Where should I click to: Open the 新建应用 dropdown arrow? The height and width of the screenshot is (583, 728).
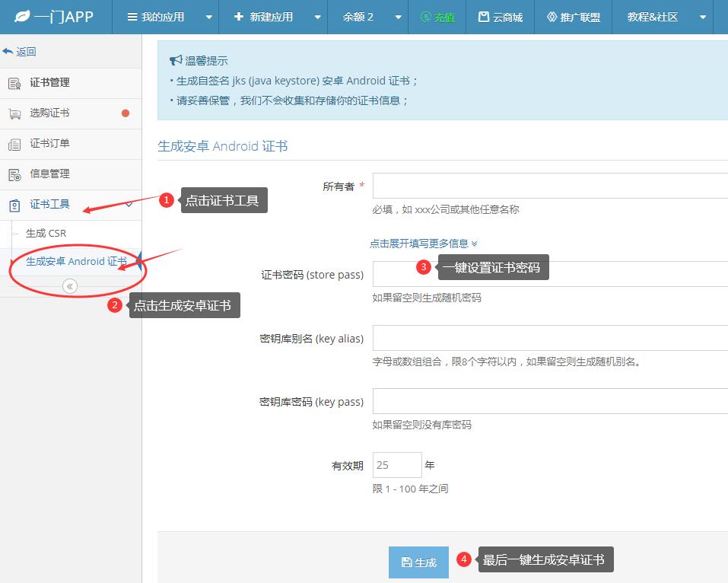pos(317,18)
